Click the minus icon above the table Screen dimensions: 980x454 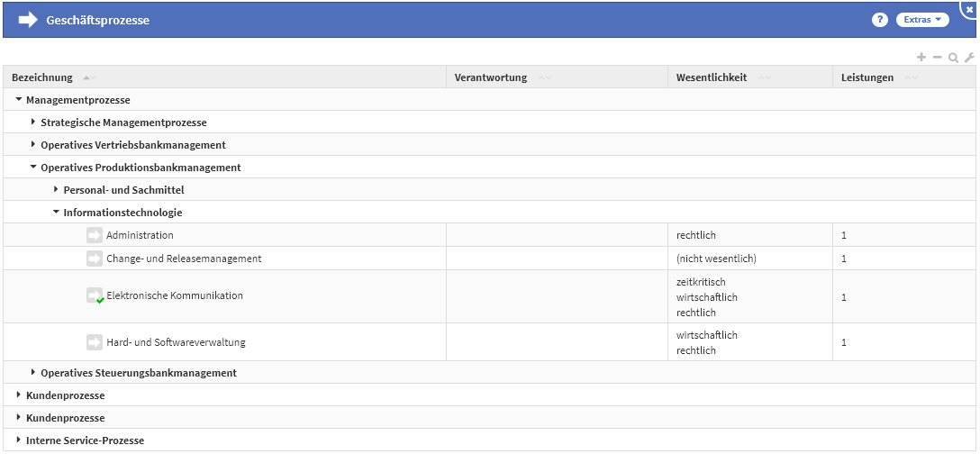coord(937,57)
